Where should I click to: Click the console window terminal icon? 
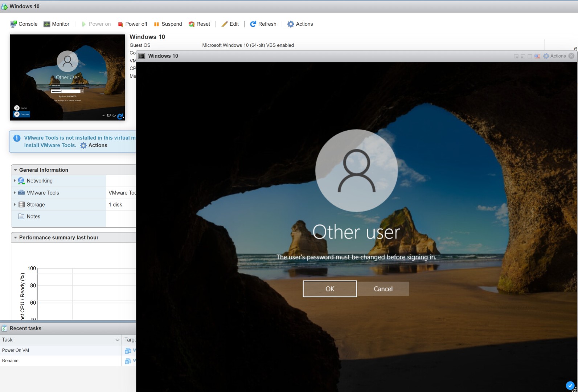[142, 56]
